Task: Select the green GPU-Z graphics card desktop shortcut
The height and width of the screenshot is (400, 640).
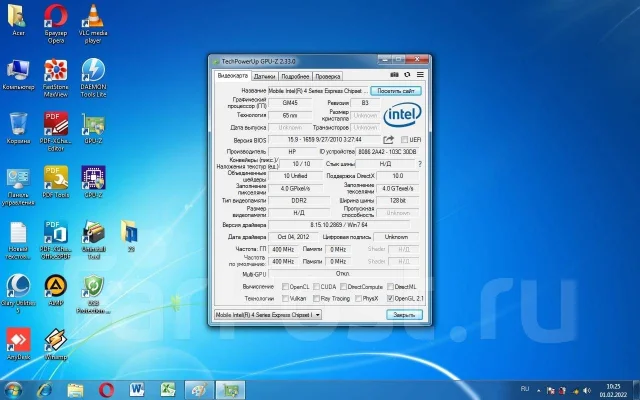Action: tap(93, 128)
